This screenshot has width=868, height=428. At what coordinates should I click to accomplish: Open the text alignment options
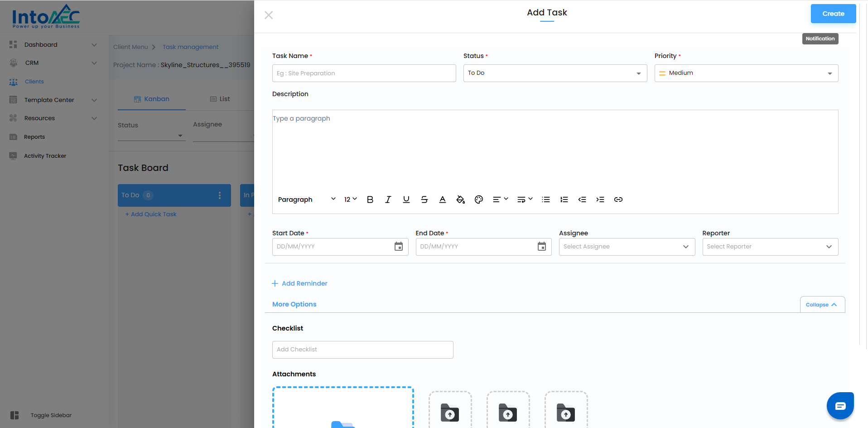pyautogui.click(x=501, y=199)
